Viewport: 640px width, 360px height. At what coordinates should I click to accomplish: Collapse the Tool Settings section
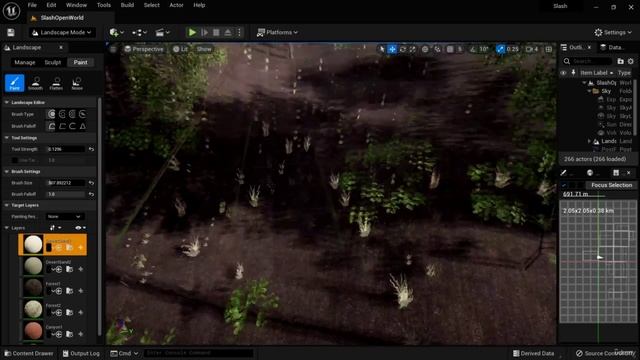pos(7,138)
